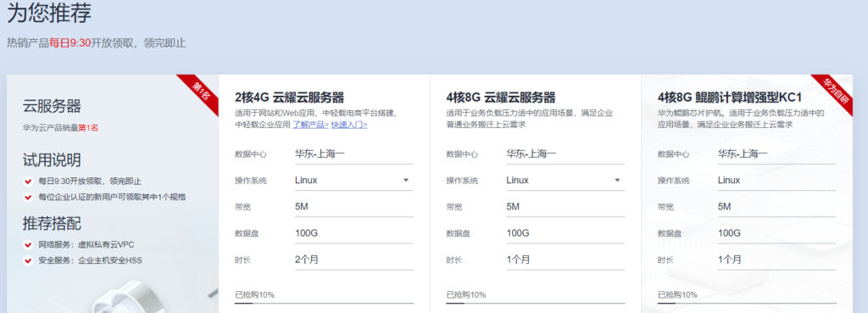This screenshot has width=868, height=313.
Task: Click 带宽 5M field in 鲲鹏 KC1 card
Action: (x=776, y=207)
